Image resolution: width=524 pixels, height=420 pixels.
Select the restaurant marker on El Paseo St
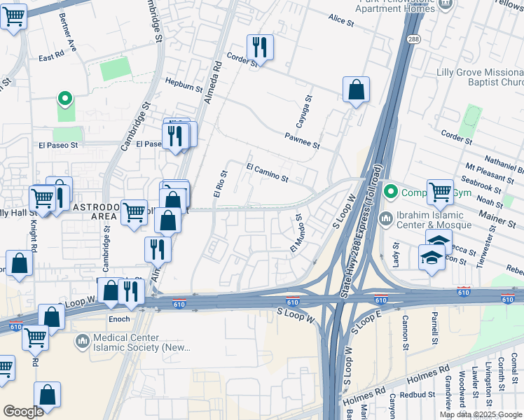point(175,136)
